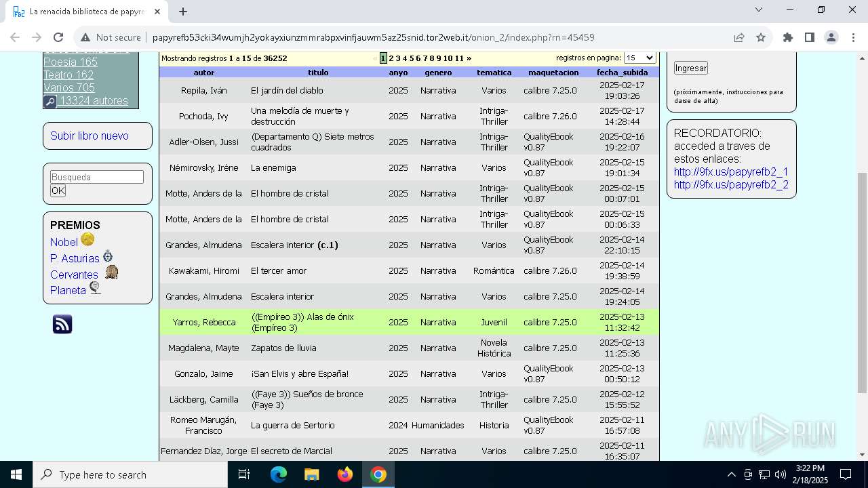This screenshot has width=868, height=488.
Task: Go back with the browser back arrow
Action: [15, 37]
